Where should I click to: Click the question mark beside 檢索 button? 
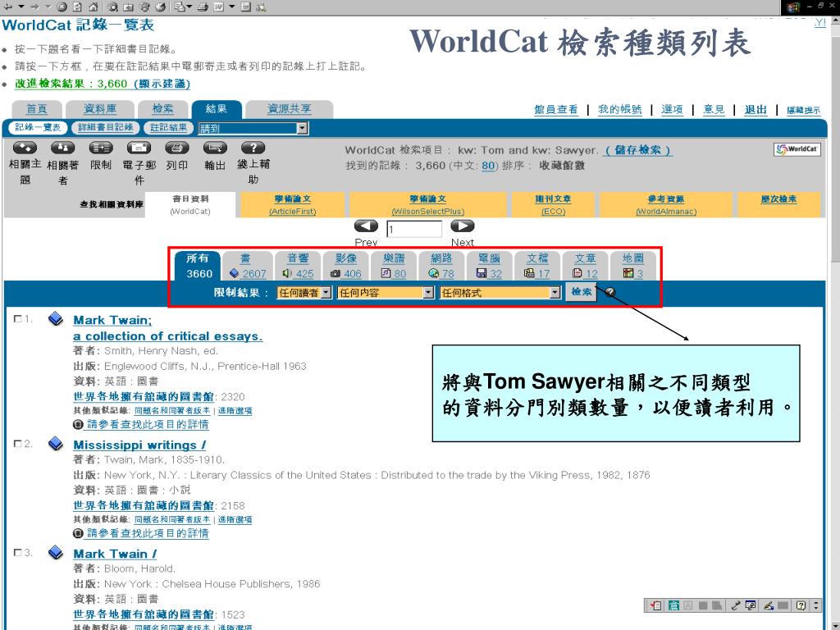(609, 292)
